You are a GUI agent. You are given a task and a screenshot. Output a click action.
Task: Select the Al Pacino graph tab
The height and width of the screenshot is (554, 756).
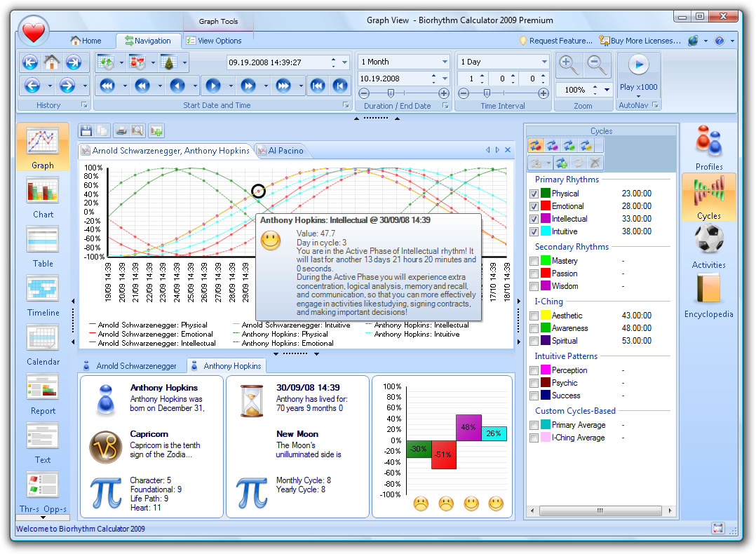(x=284, y=151)
